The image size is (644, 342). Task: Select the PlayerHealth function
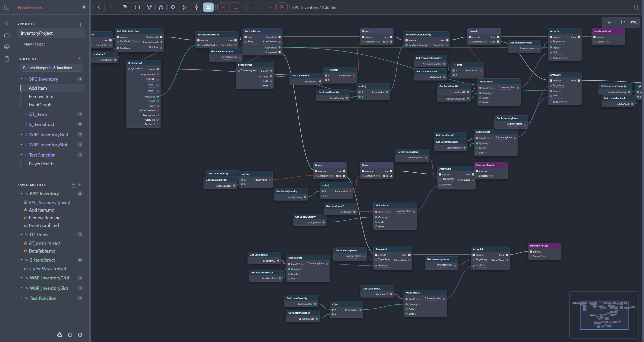click(53, 164)
